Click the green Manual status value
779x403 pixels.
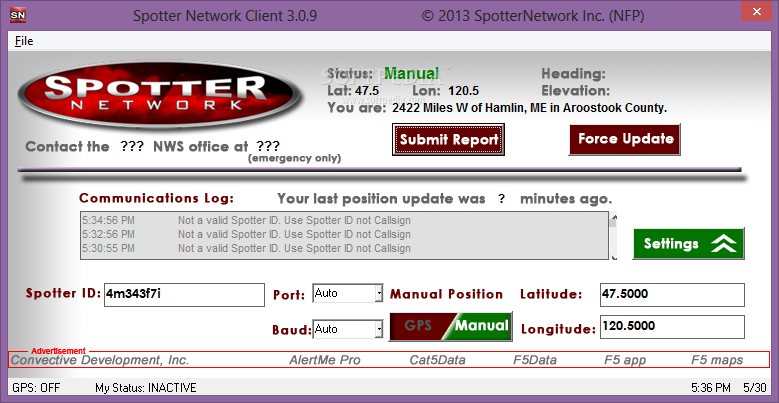pyautogui.click(x=411, y=74)
